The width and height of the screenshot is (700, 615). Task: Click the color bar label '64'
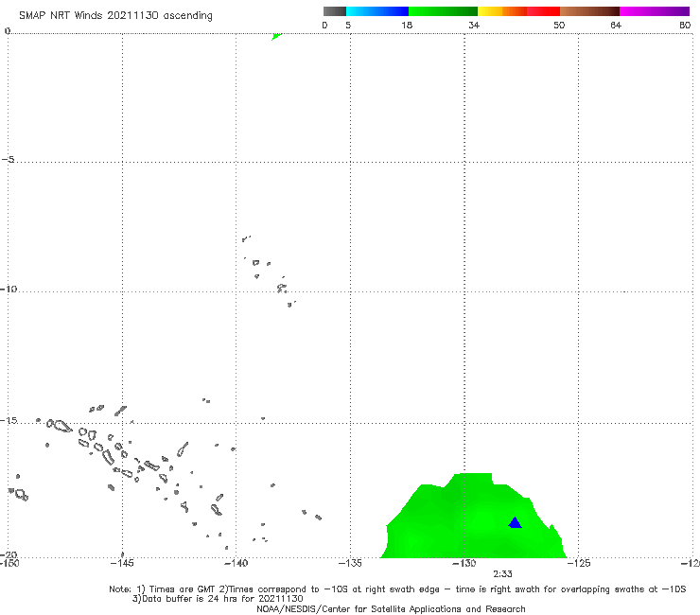coord(616,25)
